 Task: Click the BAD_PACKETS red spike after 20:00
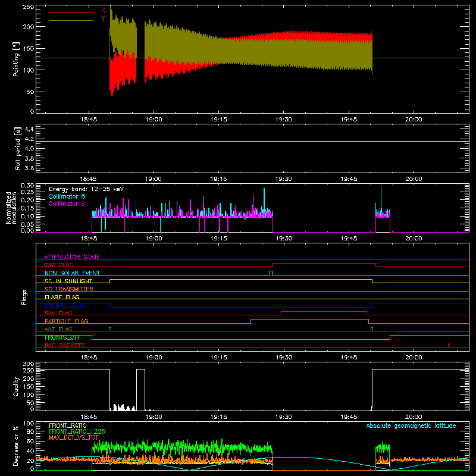449,345
